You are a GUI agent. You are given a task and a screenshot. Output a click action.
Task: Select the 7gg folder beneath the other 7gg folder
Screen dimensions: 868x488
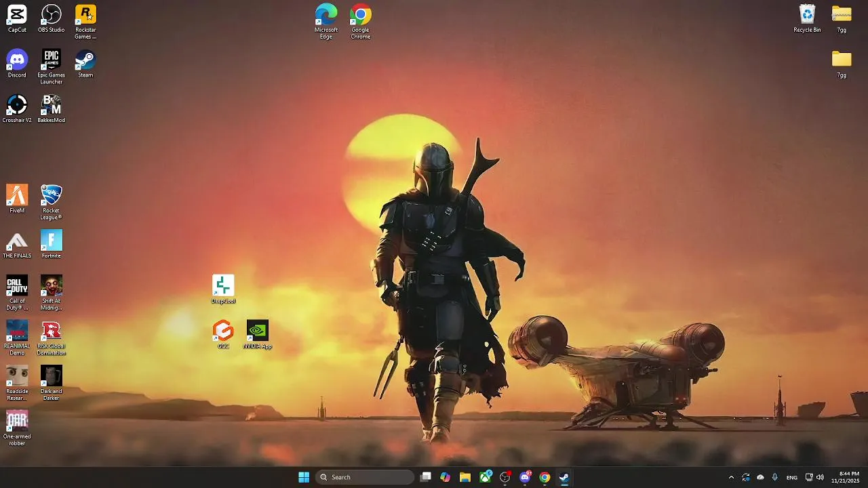pyautogui.click(x=842, y=64)
